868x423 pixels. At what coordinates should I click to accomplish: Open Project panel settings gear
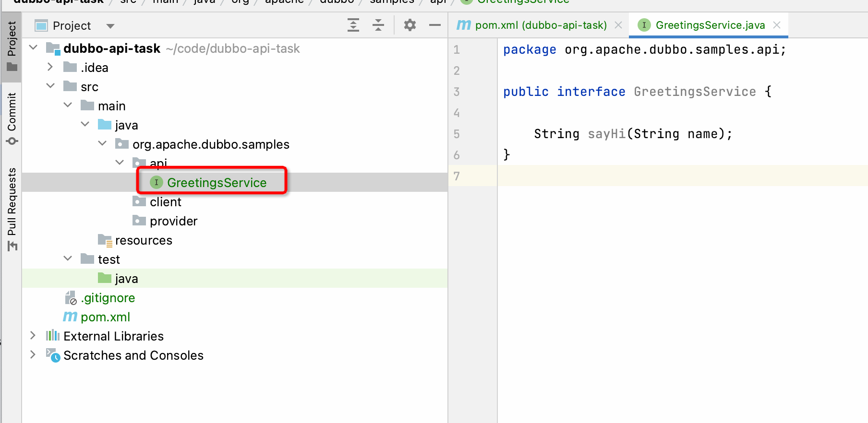pos(410,25)
